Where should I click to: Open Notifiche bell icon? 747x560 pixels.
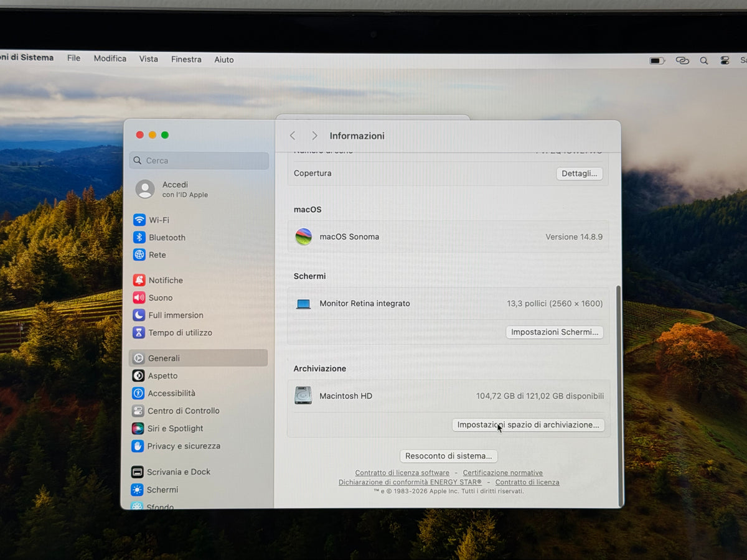tap(139, 281)
